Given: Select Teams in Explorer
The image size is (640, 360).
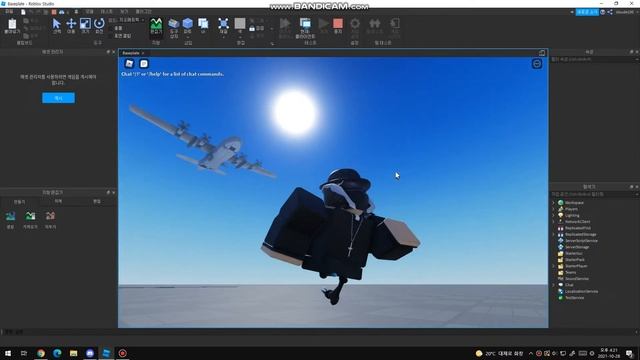Looking at the screenshot, I should [571, 272].
